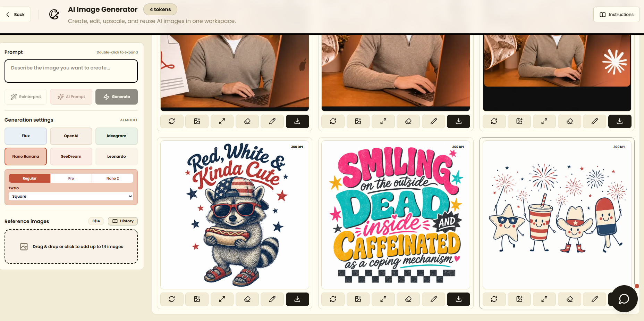644x321 pixels.
Task: Select the OpenAI model
Action: click(71, 136)
